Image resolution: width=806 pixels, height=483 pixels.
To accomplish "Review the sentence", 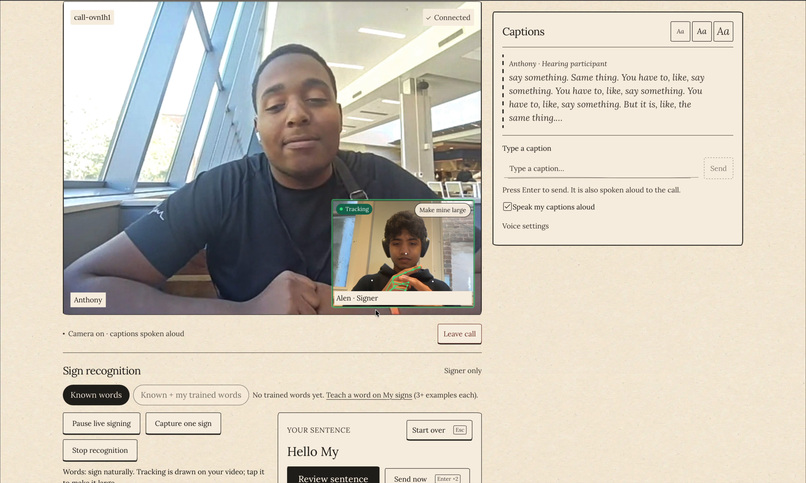I will 333,477.
